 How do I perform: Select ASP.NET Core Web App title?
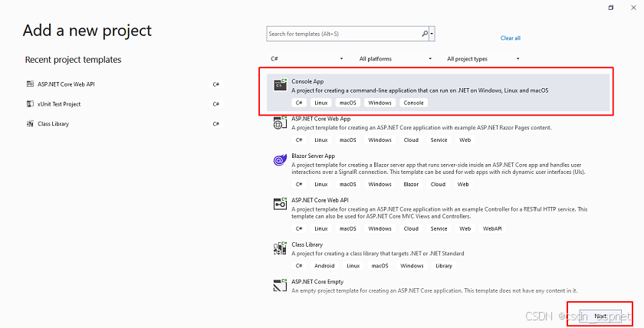[321, 119]
